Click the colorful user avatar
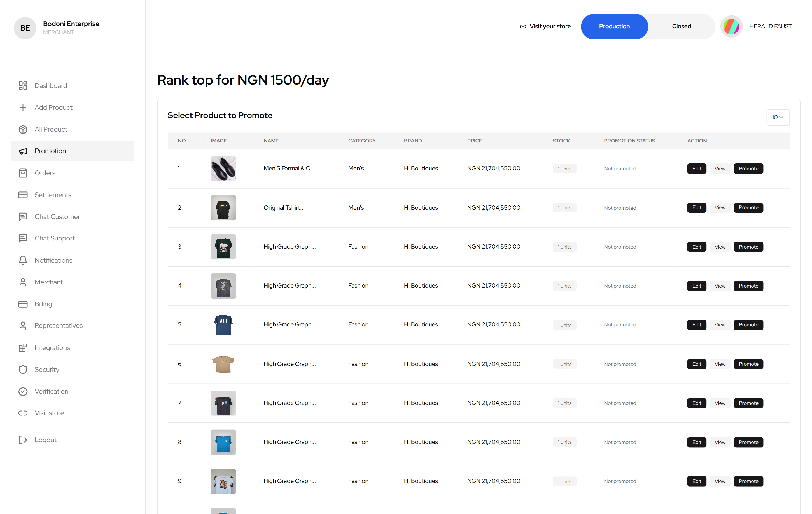Viewport: 812px width, 514px height. [731, 26]
